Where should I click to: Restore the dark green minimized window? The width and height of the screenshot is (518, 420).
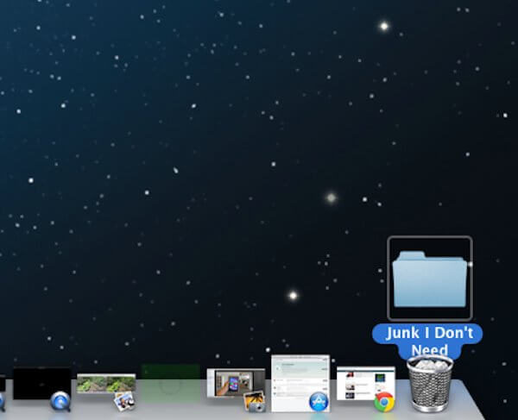(x=170, y=381)
